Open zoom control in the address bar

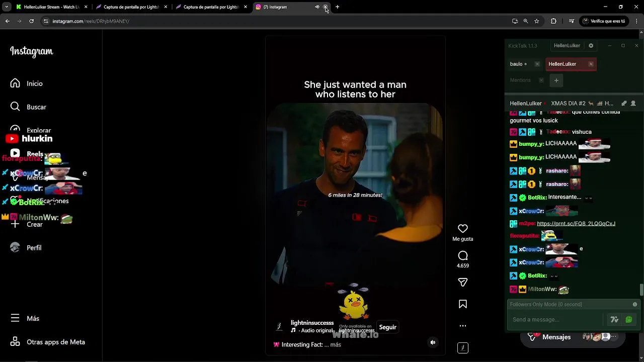(x=526, y=21)
